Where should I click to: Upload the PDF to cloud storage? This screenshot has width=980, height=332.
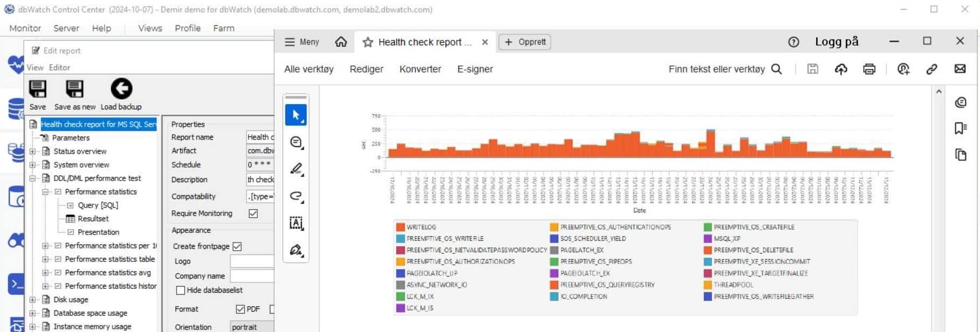click(x=841, y=69)
